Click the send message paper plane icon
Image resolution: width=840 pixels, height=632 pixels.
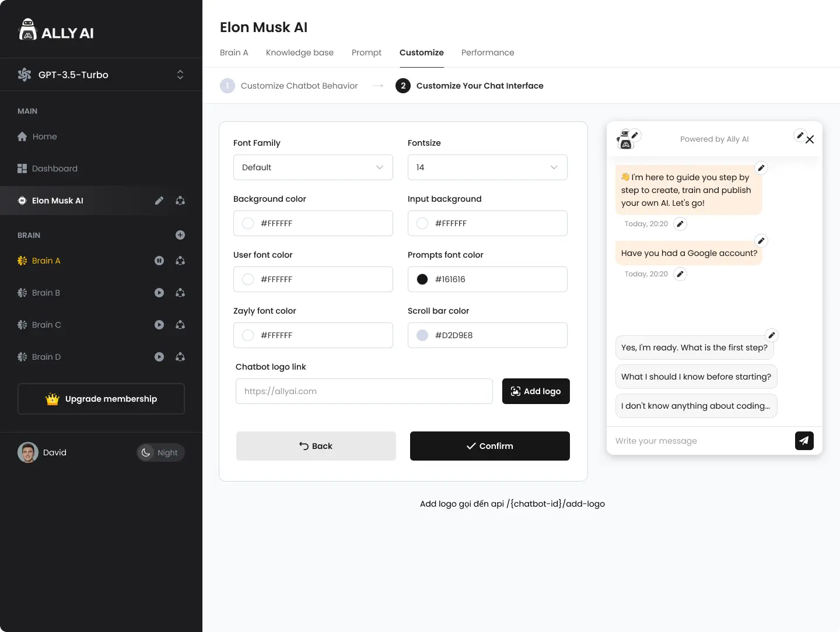pos(804,441)
